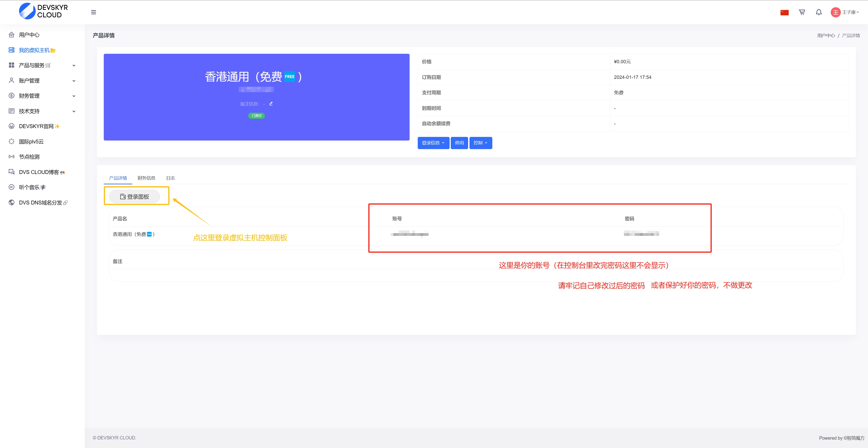Viewport: 868px width, 448px height.
Task: Click the 停用 button
Action: coord(459,143)
